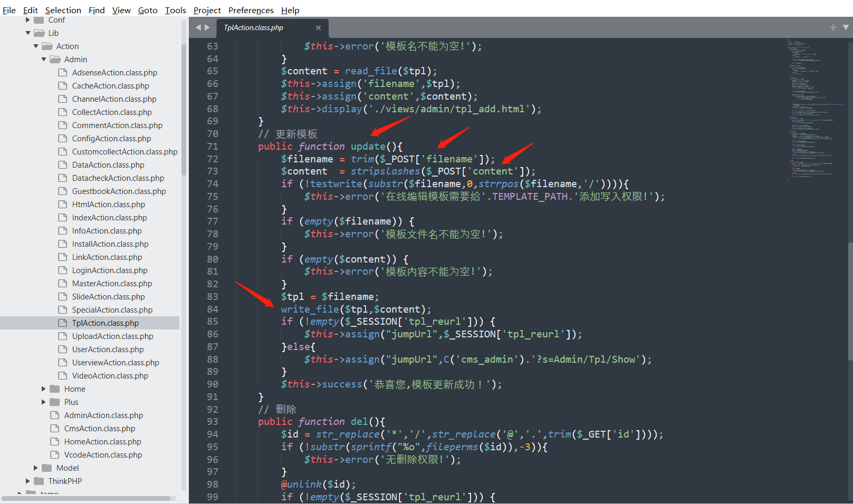Open AdminAction.class.php in sidebar

(x=103, y=415)
